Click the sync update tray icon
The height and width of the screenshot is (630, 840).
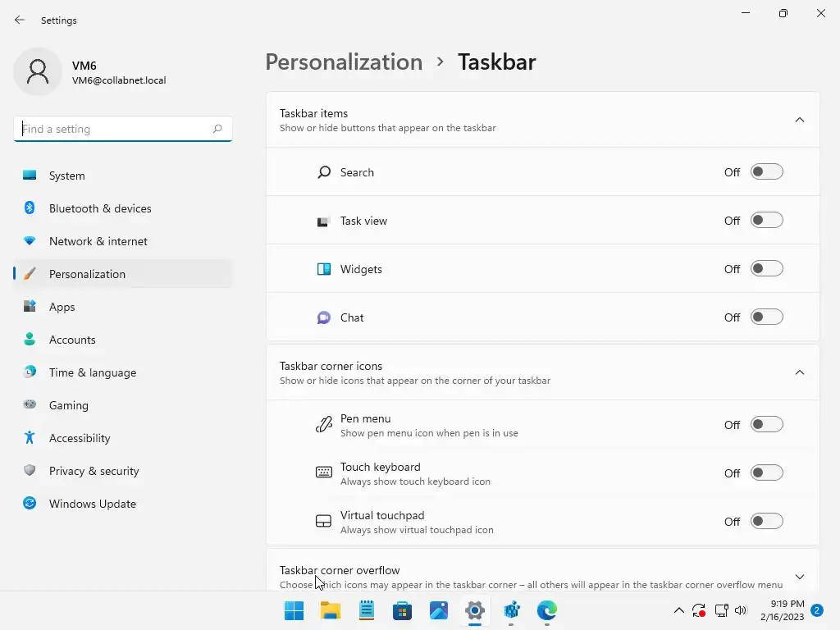click(x=699, y=610)
